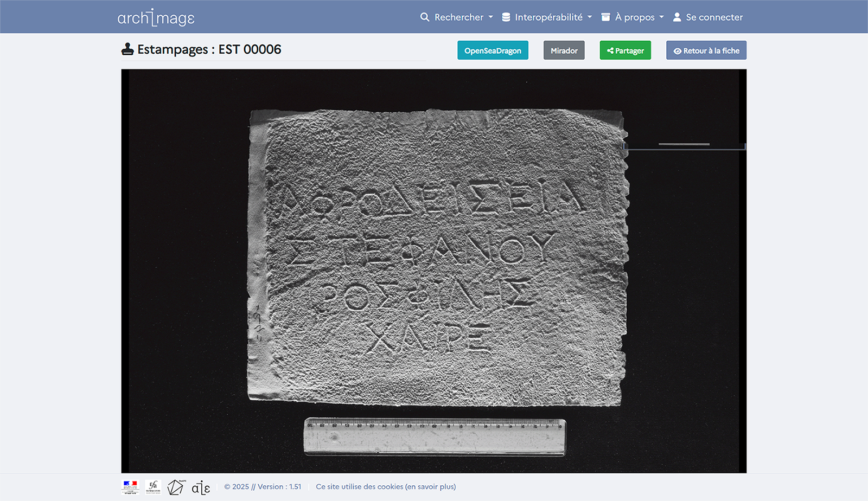Viewport: 868px width, 501px height.
Task: Open the Rechercher menu label
Action: coord(458,17)
